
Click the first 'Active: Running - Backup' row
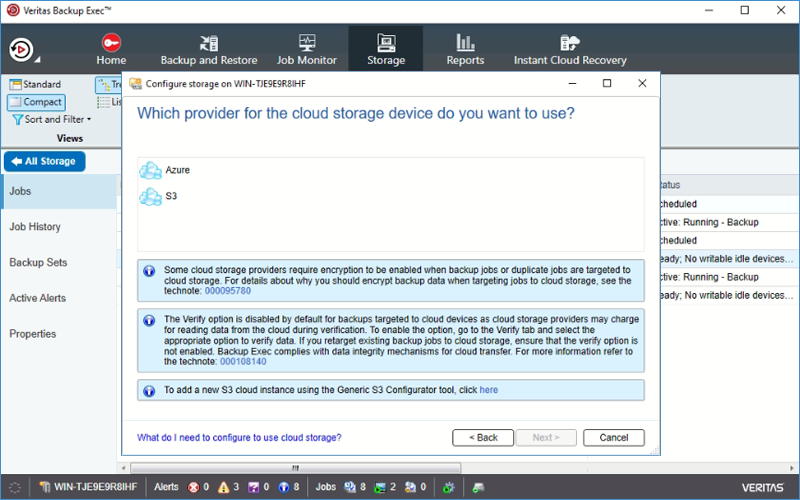pyautogui.click(x=730, y=222)
